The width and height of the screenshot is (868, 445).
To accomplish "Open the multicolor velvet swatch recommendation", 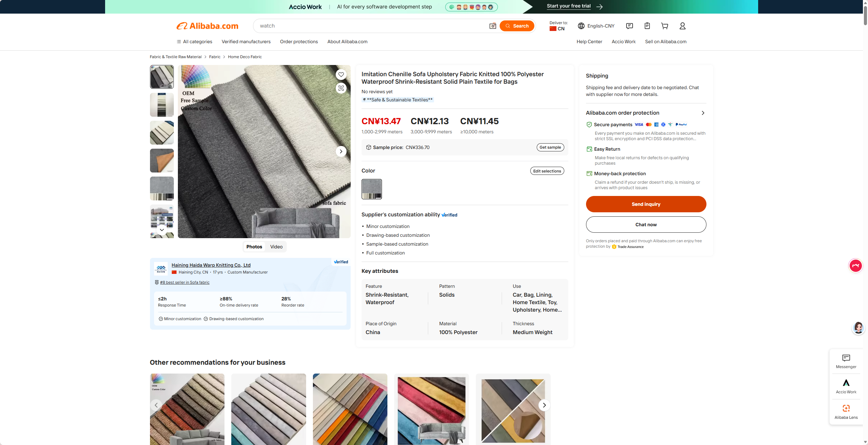I will (x=350, y=409).
